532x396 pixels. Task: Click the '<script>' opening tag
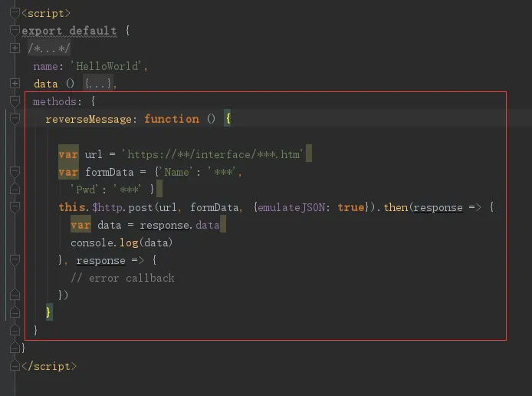click(x=46, y=14)
